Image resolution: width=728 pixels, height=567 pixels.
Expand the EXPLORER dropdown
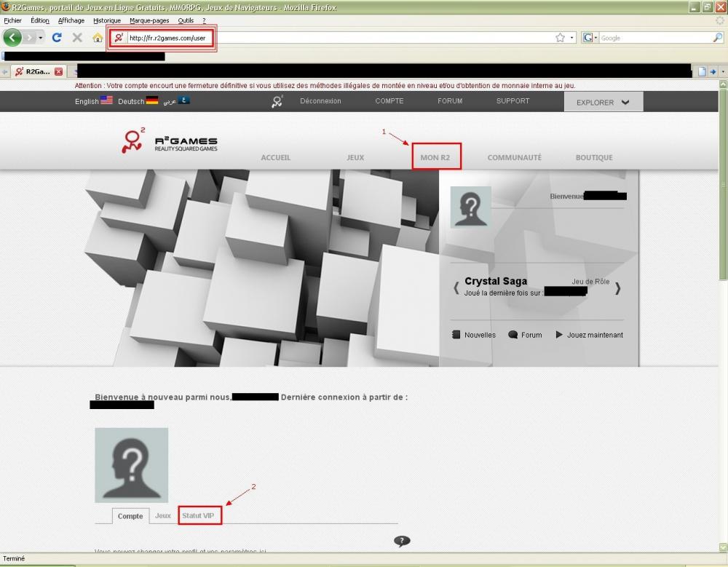click(x=603, y=103)
